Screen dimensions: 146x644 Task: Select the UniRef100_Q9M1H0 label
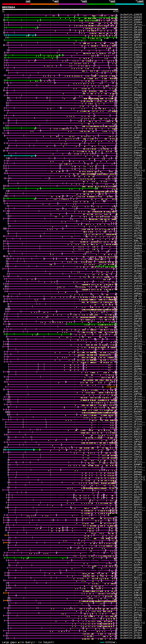[x=131, y=316]
